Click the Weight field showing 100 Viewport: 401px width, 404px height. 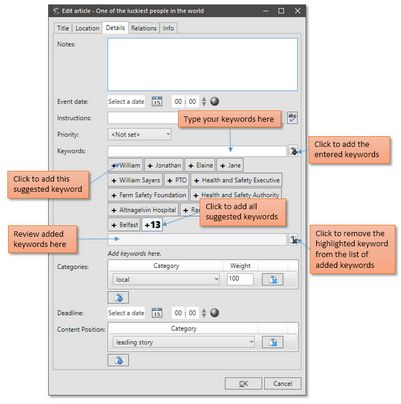(240, 279)
